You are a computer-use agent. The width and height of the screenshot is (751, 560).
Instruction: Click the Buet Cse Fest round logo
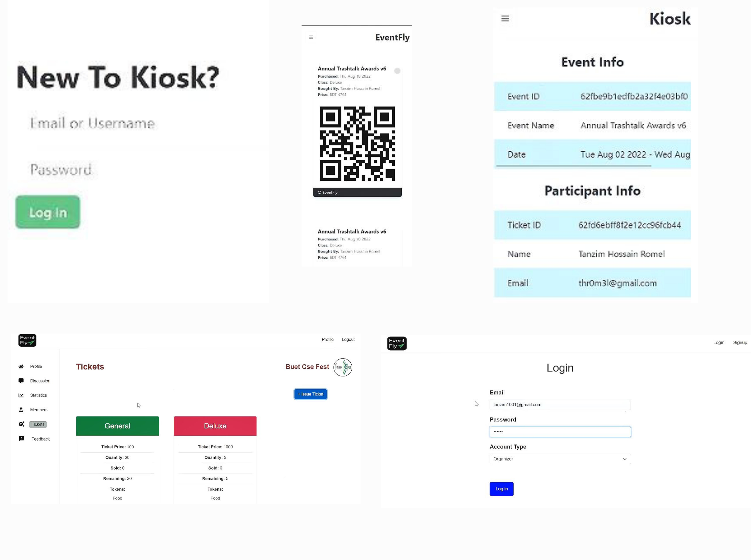343,367
